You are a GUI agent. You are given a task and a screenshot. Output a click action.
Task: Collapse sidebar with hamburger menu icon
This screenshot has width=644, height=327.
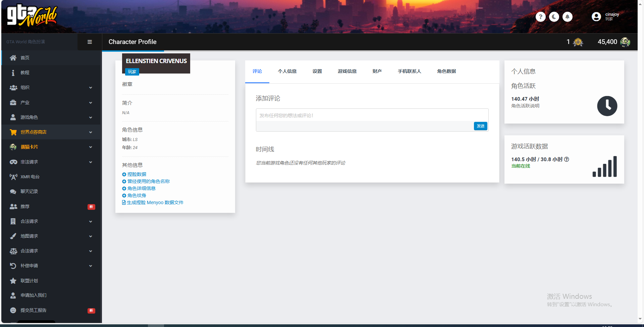(90, 42)
